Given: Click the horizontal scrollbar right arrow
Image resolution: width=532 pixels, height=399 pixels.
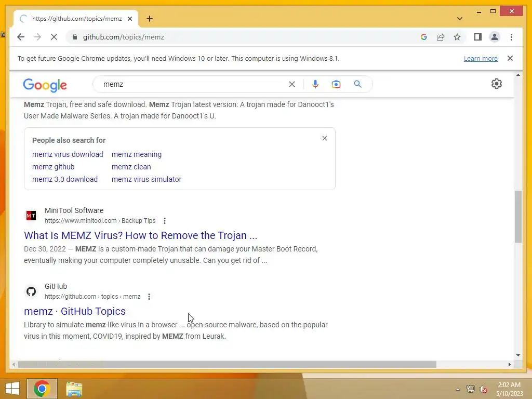Looking at the screenshot, I should pos(509,364).
